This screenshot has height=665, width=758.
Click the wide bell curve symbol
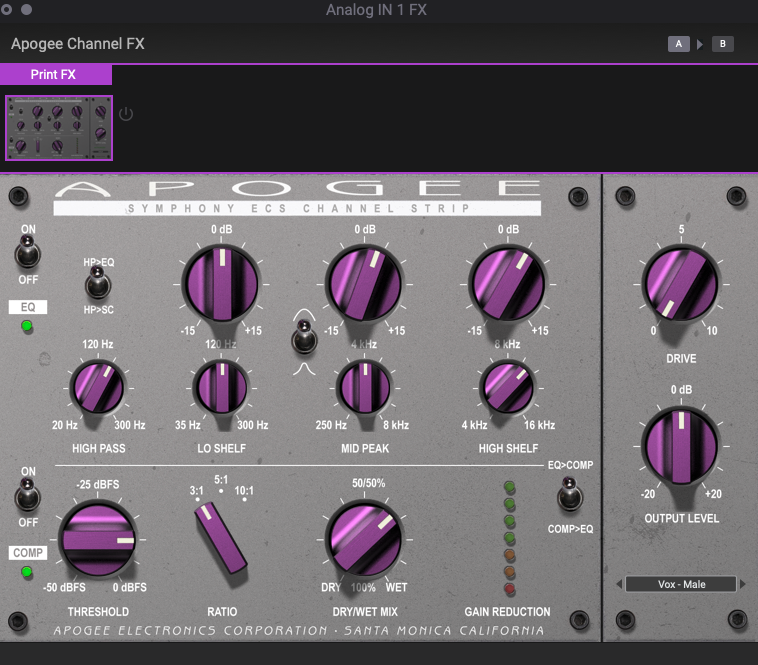(x=304, y=315)
